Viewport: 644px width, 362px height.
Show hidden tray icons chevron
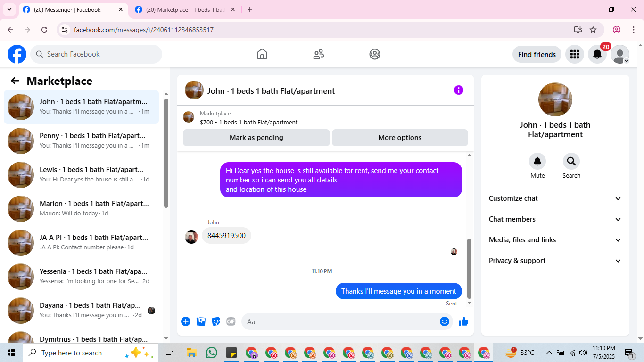(x=549, y=353)
